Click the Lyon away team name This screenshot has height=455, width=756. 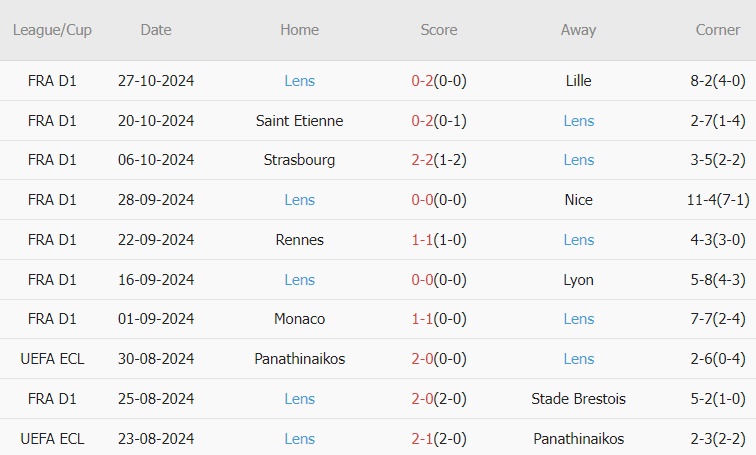point(578,280)
